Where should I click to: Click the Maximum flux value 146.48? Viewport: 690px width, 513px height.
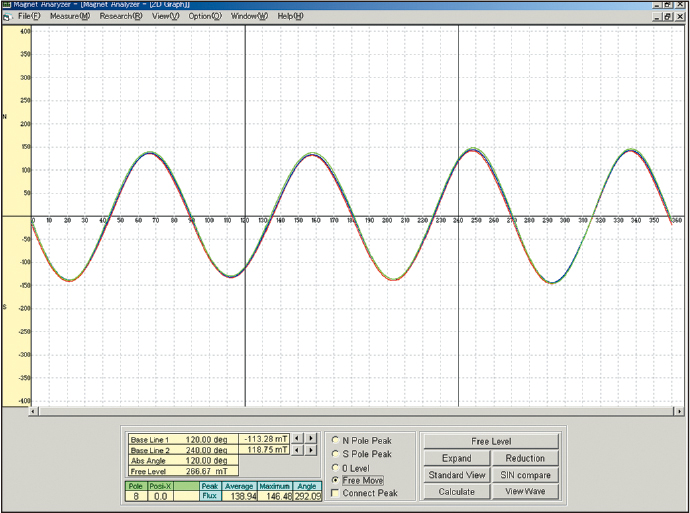[x=275, y=496]
